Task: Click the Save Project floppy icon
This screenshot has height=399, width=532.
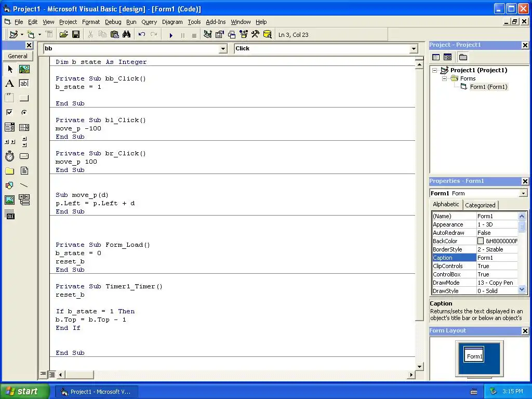Action: click(x=76, y=35)
